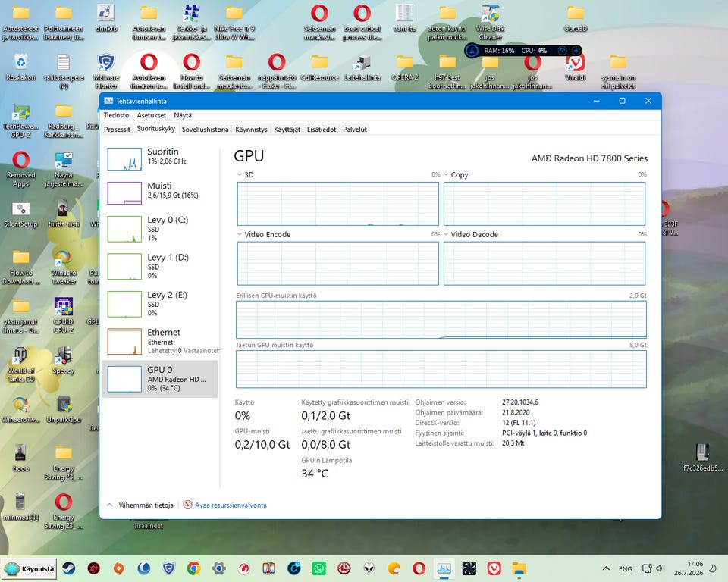
Task: Open File Explorer from the taskbar
Action: coord(519,568)
